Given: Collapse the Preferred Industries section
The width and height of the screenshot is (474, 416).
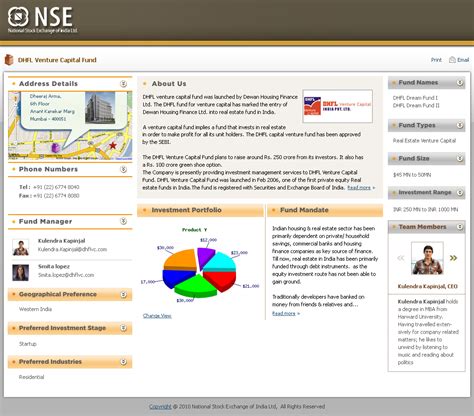Looking at the screenshot, I should [x=123, y=362].
